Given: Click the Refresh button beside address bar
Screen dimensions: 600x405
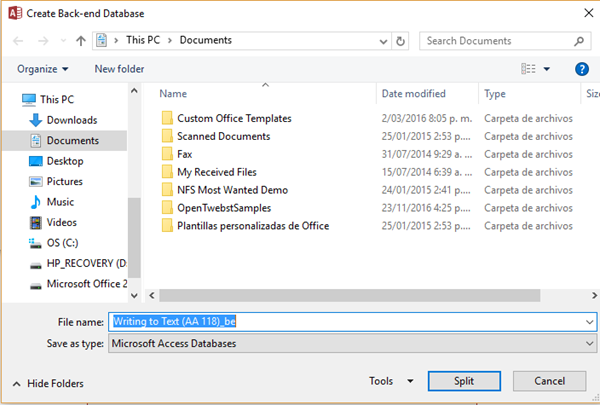Looking at the screenshot, I should (x=401, y=41).
